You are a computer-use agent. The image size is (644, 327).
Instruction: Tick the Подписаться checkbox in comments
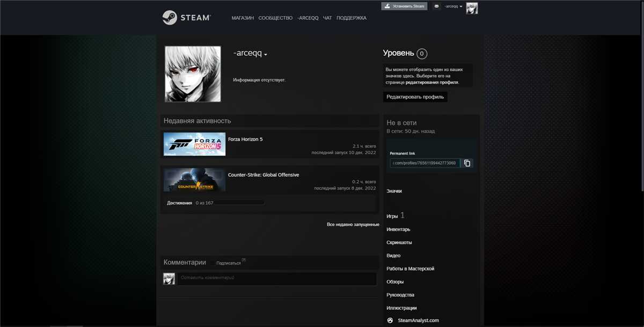213,263
